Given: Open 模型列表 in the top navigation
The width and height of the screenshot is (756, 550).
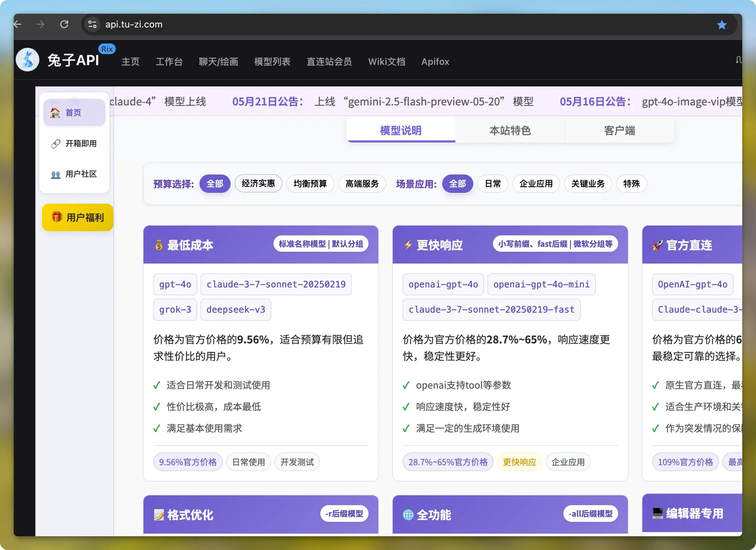Looking at the screenshot, I should (x=272, y=62).
